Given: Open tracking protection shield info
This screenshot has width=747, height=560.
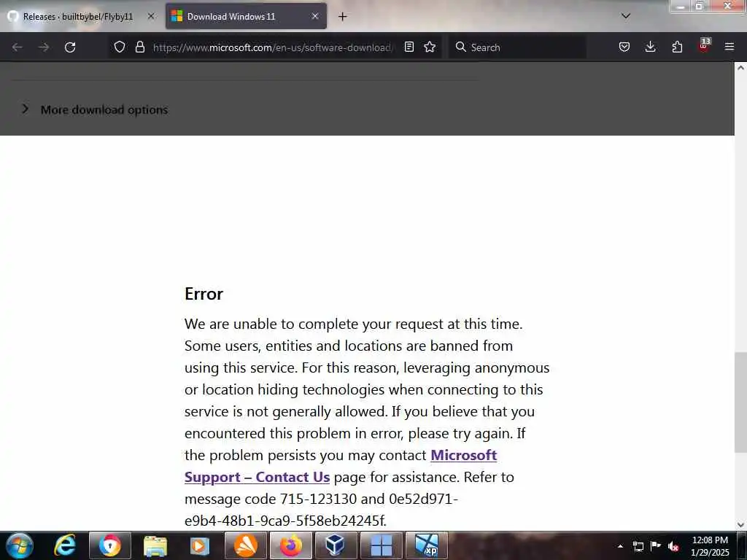Looking at the screenshot, I should [120, 47].
